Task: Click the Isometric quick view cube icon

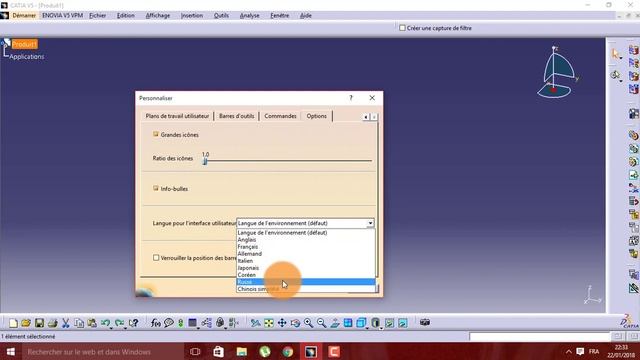Action: [361, 323]
